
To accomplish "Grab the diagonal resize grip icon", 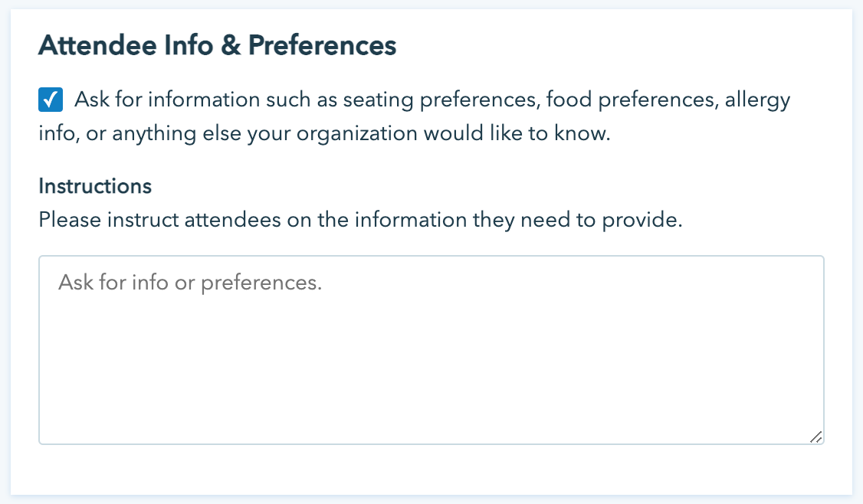I will coord(815,437).
